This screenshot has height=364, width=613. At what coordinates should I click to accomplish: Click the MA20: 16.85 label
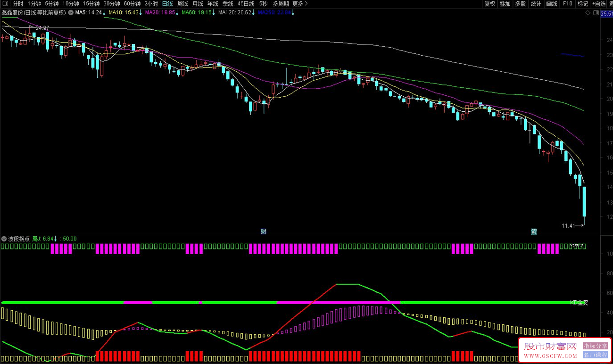coord(160,13)
